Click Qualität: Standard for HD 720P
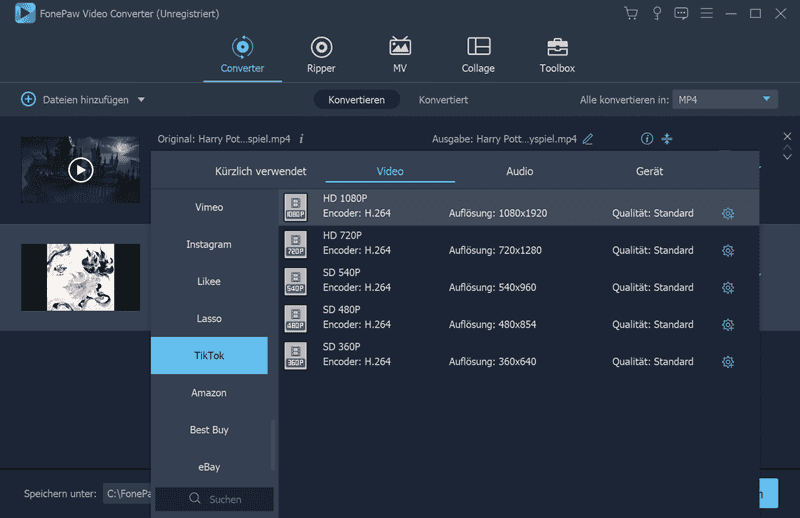This screenshot has height=518, width=800. pos(653,251)
